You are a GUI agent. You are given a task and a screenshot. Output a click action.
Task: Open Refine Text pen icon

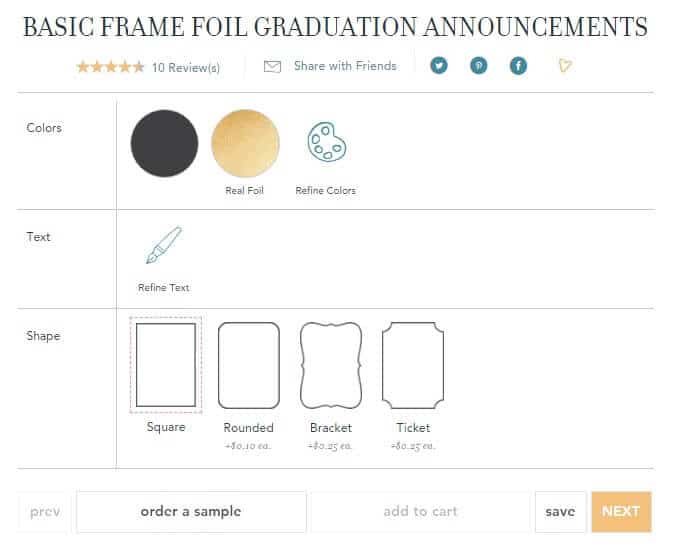164,245
